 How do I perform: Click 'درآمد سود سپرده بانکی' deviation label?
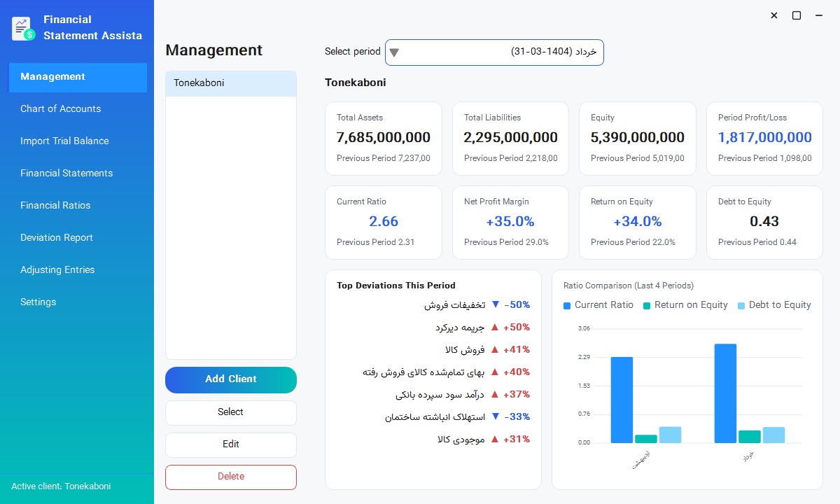[x=440, y=395]
